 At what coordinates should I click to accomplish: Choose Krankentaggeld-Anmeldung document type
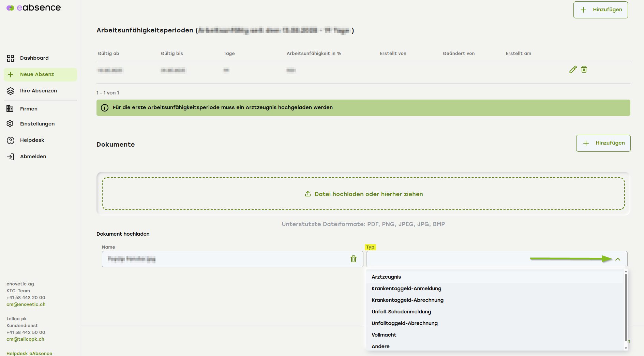point(406,288)
